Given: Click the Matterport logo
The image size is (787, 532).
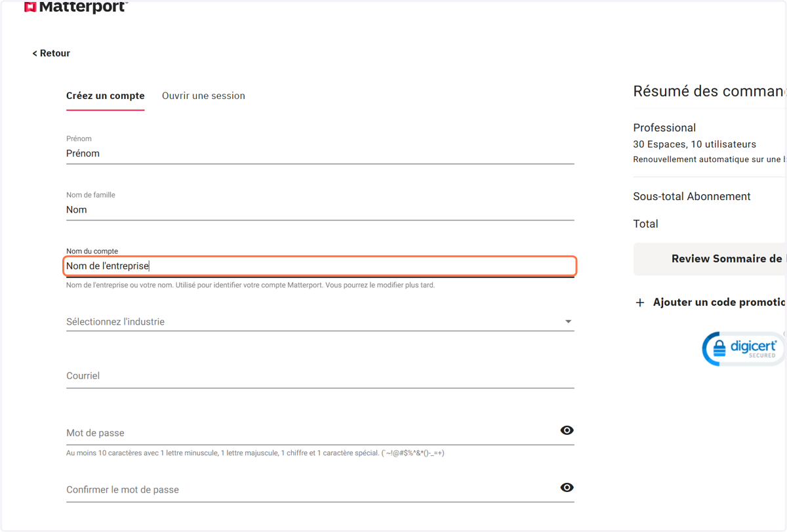Looking at the screenshot, I should click(76, 7).
